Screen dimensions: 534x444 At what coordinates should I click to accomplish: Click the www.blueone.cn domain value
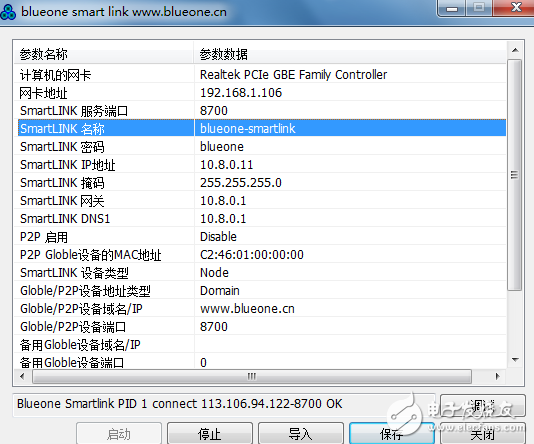click(x=247, y=309)
